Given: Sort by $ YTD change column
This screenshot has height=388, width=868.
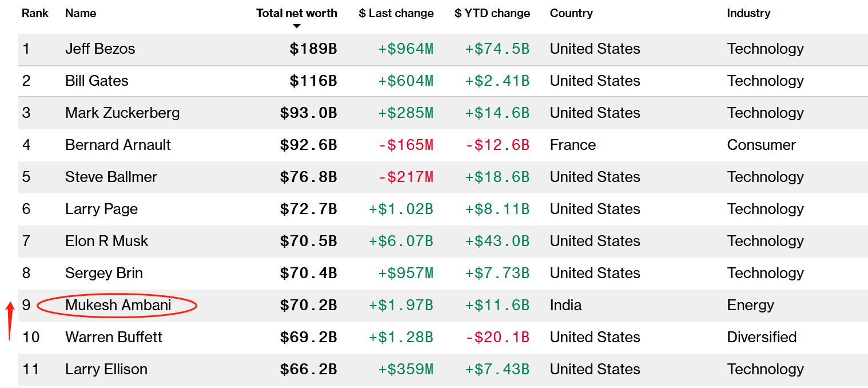Looking at the screenshot, I should point(492,13).
